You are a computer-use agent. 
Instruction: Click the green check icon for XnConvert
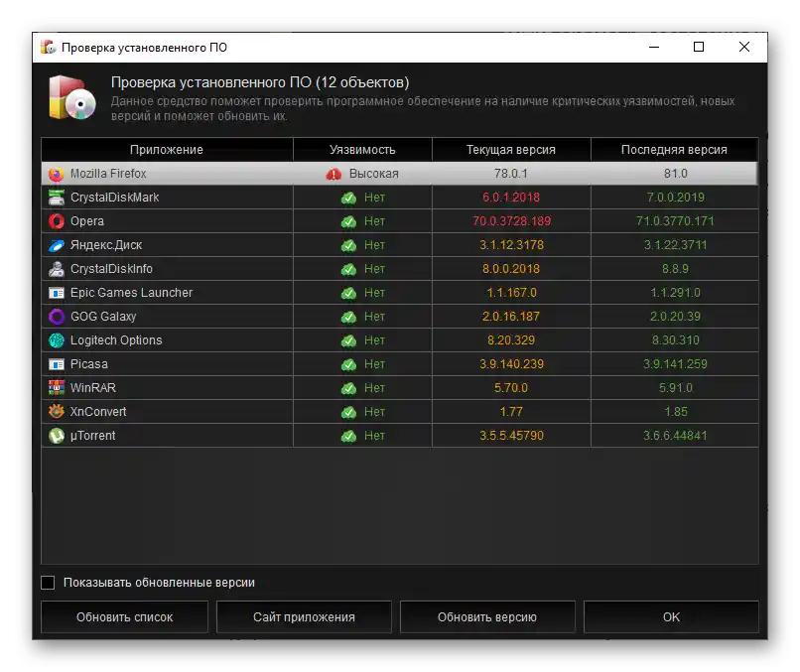point(348,412)
